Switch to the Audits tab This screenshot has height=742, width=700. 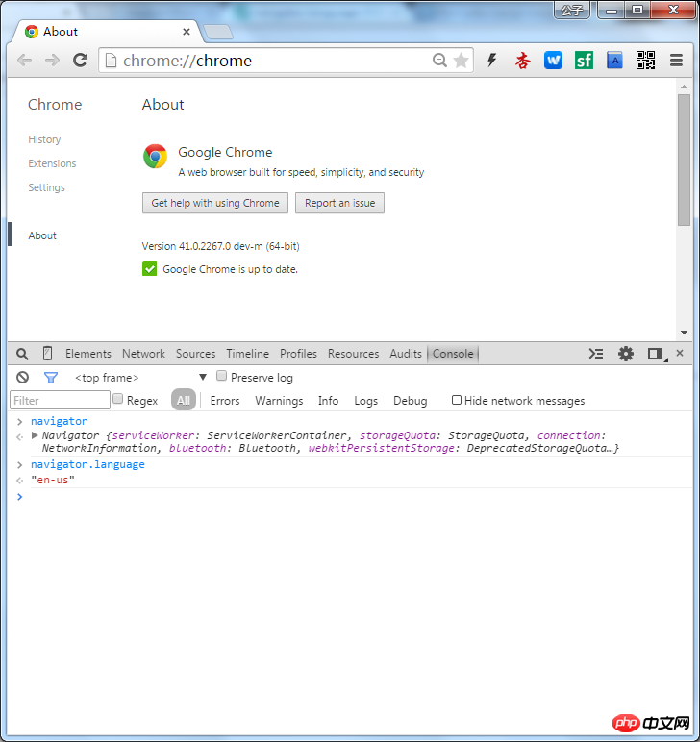(x=406, y=354)
